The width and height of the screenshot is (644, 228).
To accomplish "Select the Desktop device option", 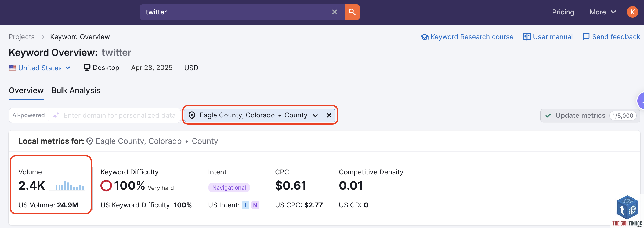I will pos(102,68).
